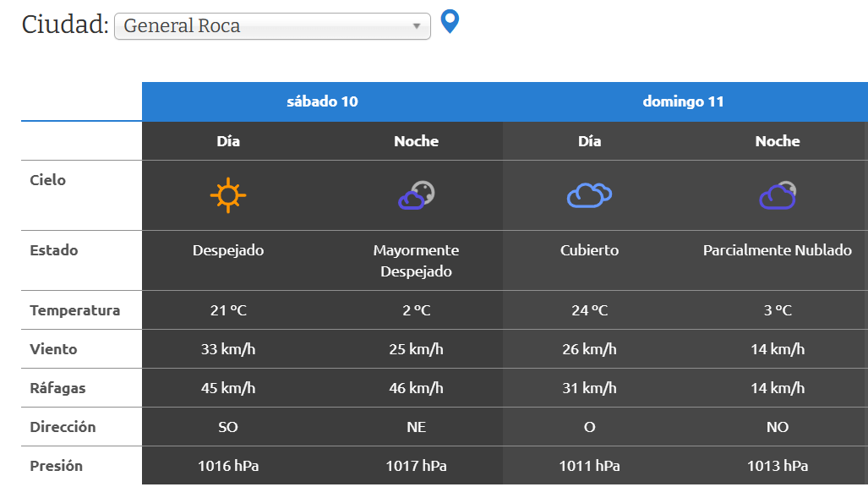Image resolution: width=868 pixels, height=487 pixels.
Task: Select the domingo 11 header
Action: (x=683, y=101)
